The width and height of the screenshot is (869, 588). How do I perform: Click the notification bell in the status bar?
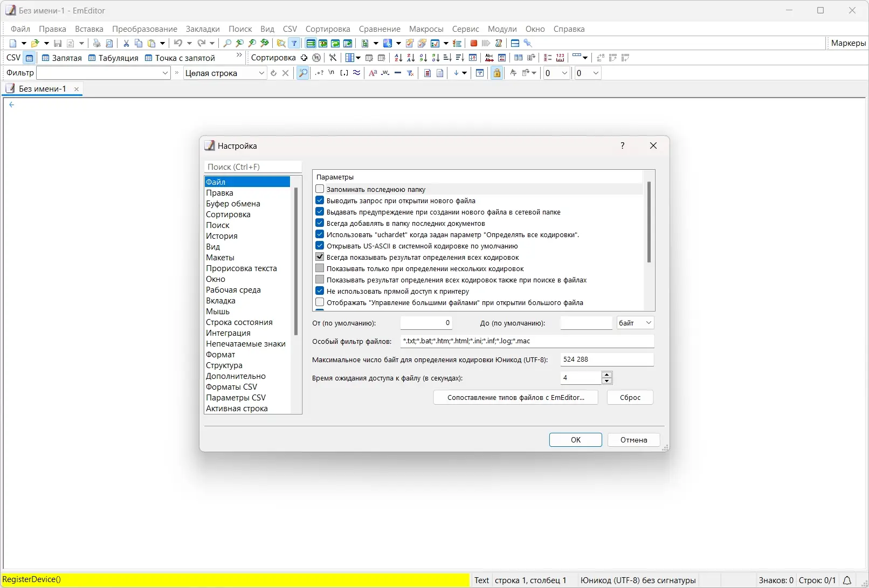[847, 580]
